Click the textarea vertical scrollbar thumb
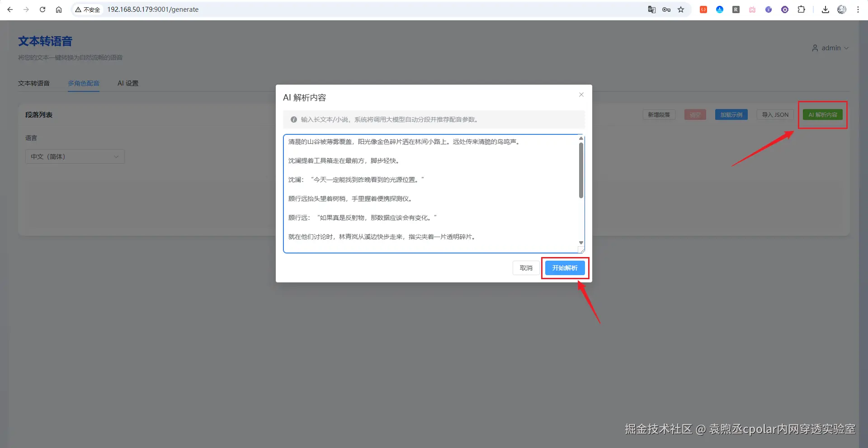Viewport: 868px width, 448px height. tap(581, 170)
